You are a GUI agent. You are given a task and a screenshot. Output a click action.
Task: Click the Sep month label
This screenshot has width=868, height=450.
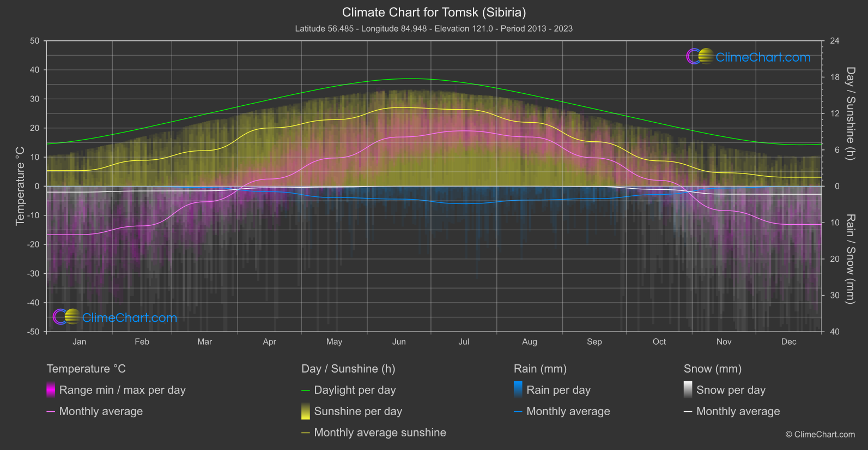click(594, 341)
